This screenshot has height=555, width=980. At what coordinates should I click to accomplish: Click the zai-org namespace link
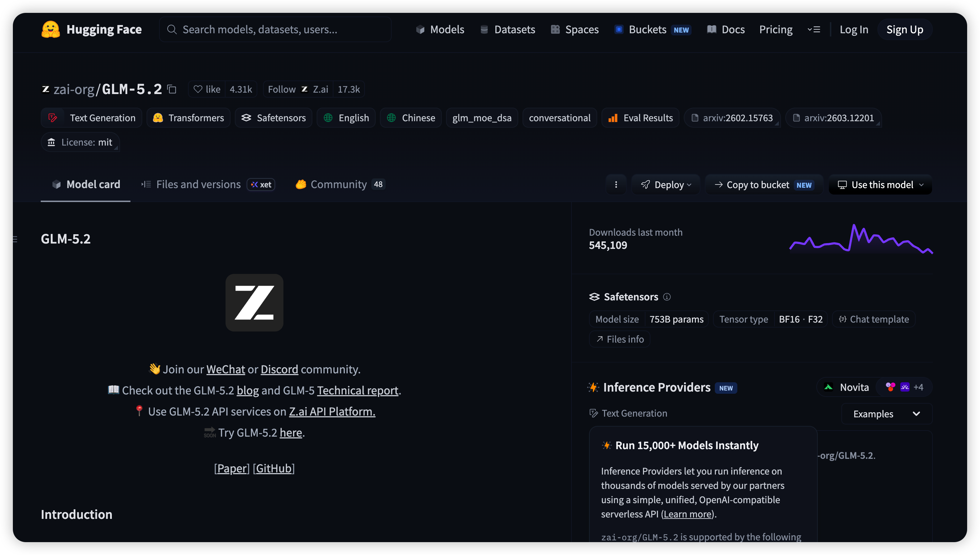74,89
